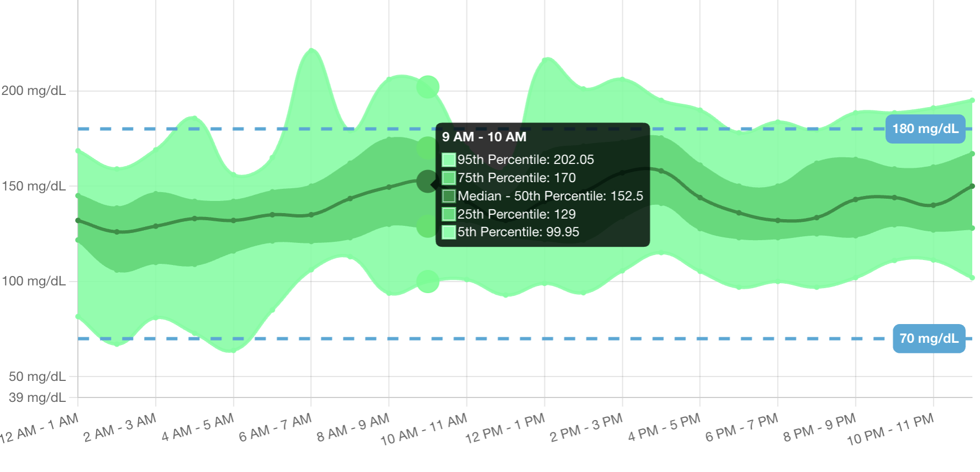Image resolution: width=980 pixels, height=472 pixels.
Task: Click the tooltip title "9 AM - 10 AM"
Action: (x=484, y=137)
